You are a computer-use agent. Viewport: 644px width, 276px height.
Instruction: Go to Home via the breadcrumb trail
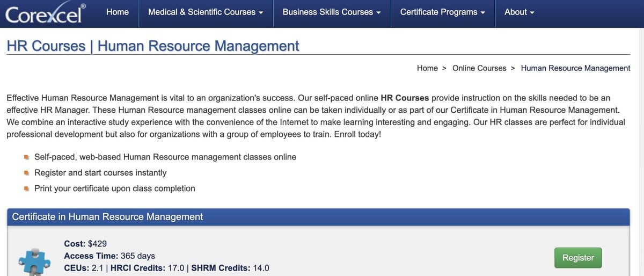coord(427,68)
